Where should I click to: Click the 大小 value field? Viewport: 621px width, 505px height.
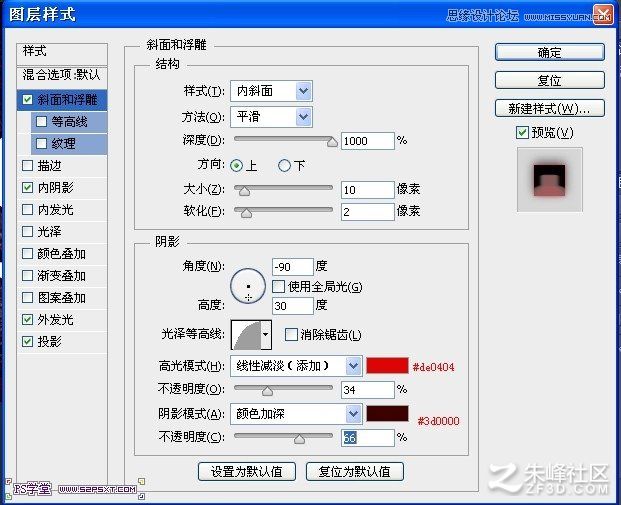coord(368,190)
